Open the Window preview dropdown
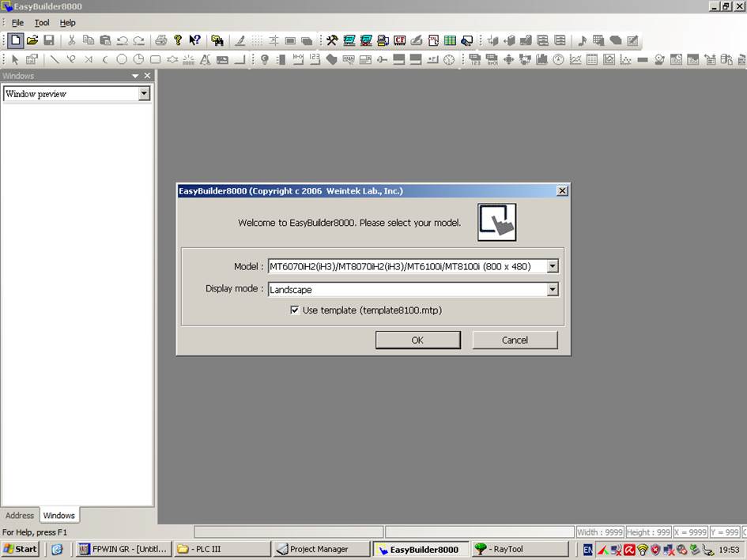 [145, 93]
